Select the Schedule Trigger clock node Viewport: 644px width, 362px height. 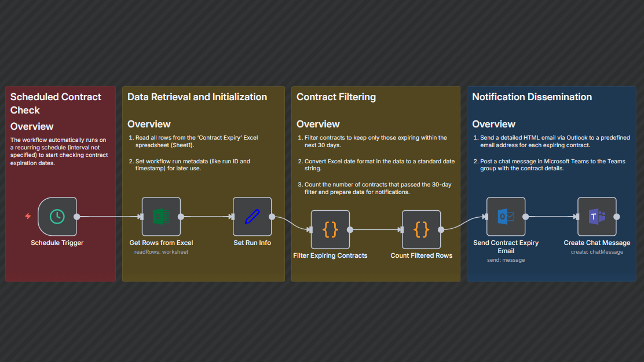[57, 217]
